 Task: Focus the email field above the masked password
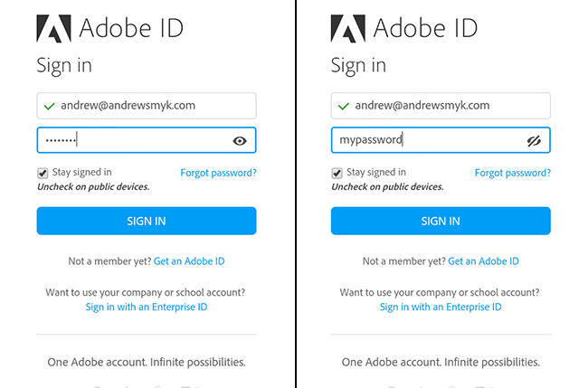tap(154, 106)
